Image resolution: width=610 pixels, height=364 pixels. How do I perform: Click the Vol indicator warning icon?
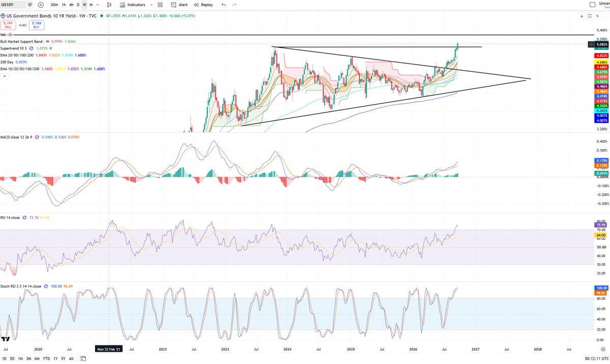click(10, 34)
